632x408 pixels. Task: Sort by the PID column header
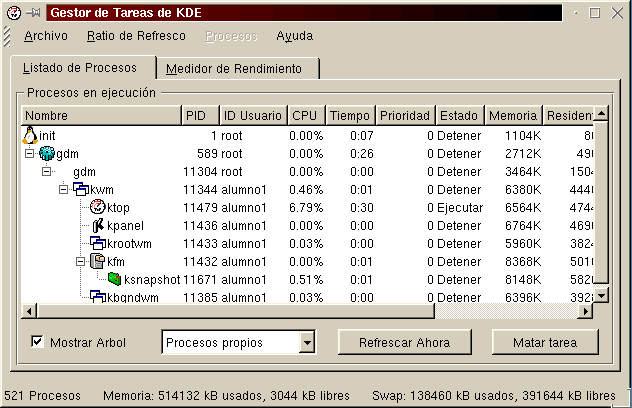click(201, 116)
